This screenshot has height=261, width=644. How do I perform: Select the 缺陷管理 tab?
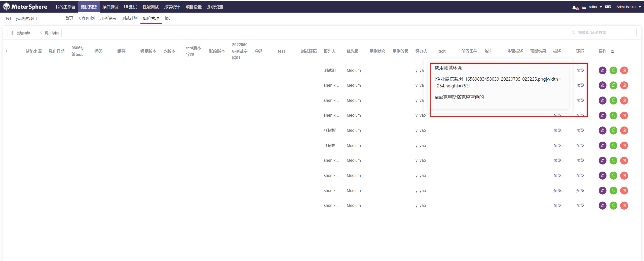click(x=151, y=18)
